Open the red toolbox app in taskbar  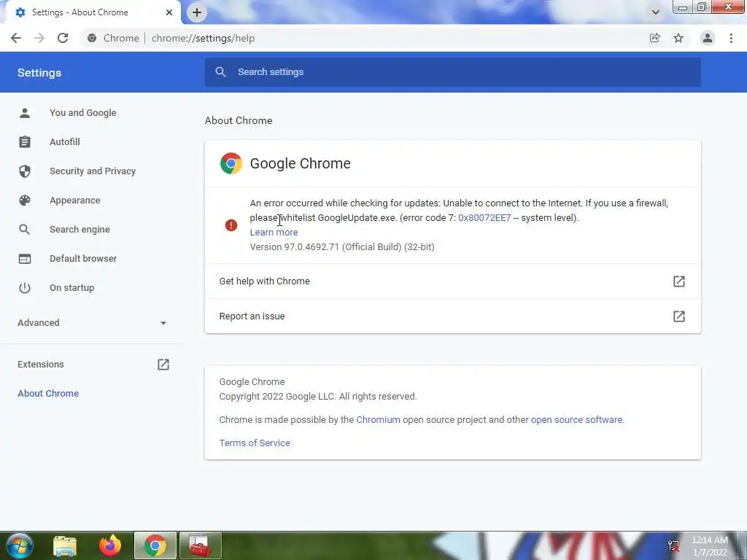coord(200,545)
